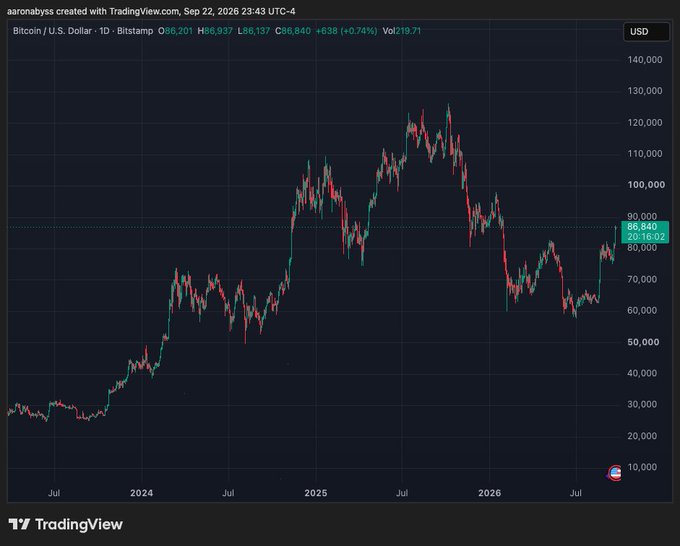680x546 pixels.
Task: Click the open value O86,201
Action: tap(175, 31)
